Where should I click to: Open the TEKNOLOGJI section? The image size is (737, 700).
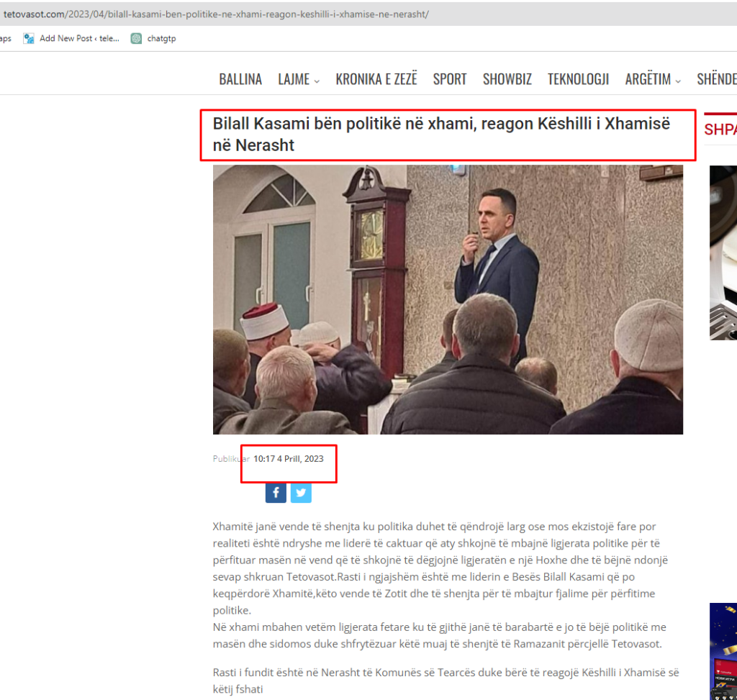(x=578, y=79)
